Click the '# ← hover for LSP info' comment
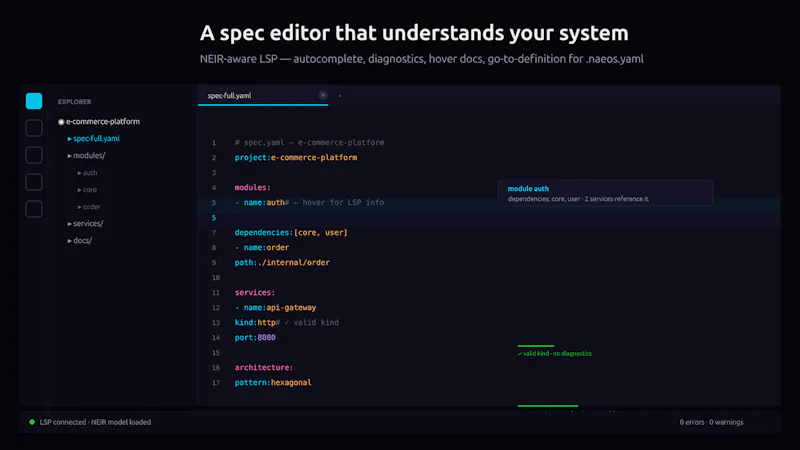800x450 pixels. [335, 203]
